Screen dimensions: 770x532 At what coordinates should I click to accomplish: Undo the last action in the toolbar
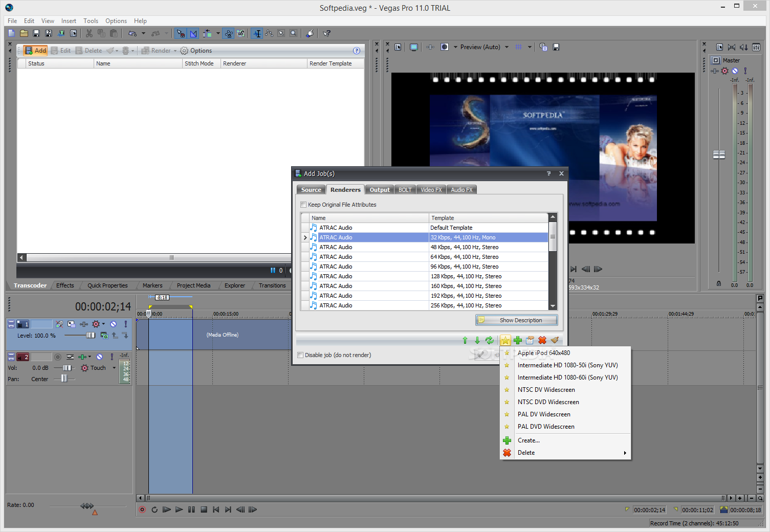click(133, 33)
